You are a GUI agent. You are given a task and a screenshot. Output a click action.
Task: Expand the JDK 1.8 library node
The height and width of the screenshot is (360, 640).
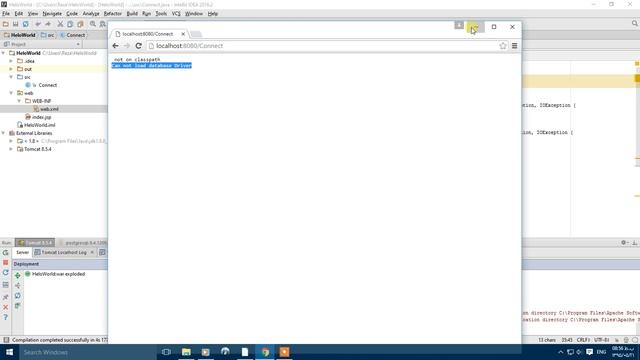pos(11,141)
